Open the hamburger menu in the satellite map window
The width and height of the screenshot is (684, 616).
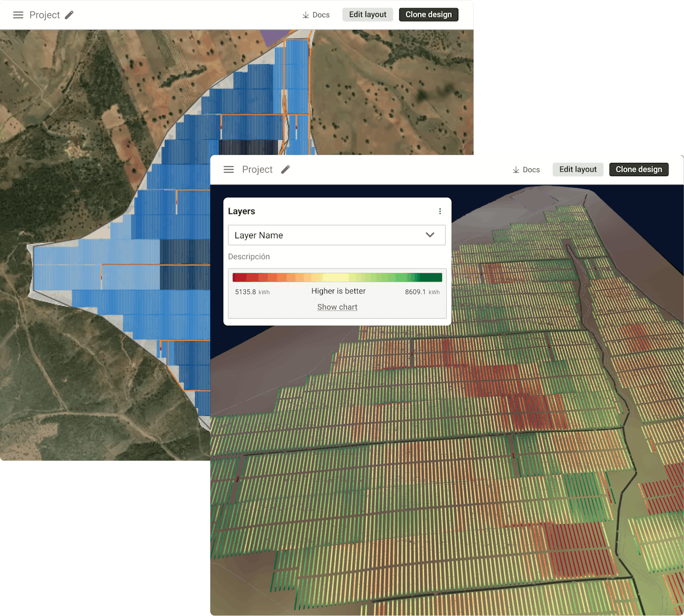[18, 15]
